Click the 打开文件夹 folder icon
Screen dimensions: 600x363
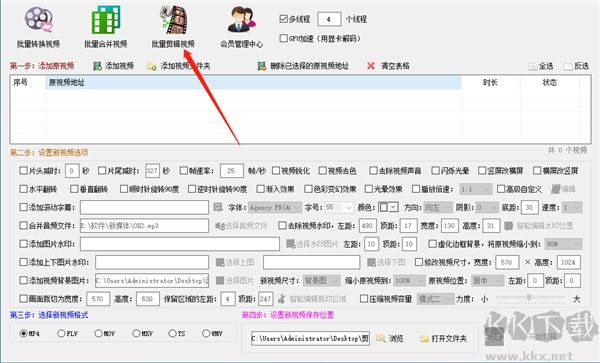click(424, 339)
